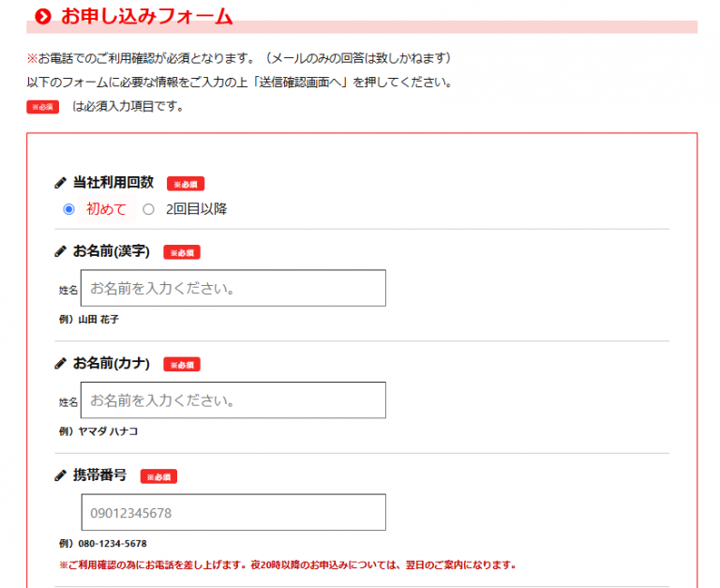Screen dimensions: 720x588
Task: Click the red arrow icon beside お申し込みフォーム
Action: (42, 17)
